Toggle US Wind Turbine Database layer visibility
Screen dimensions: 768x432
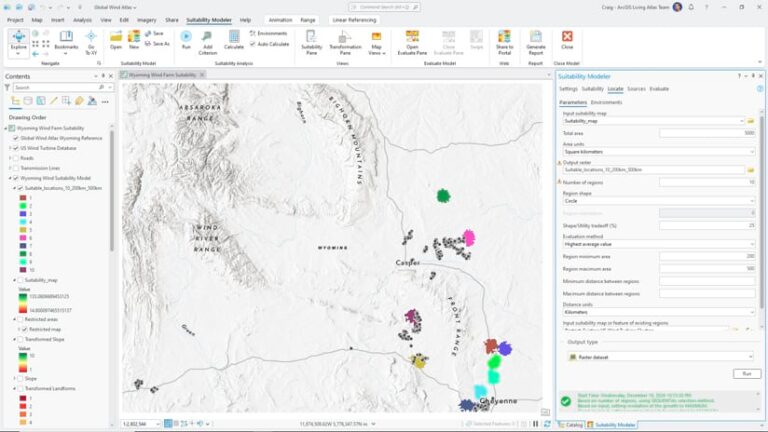(16, 148)
